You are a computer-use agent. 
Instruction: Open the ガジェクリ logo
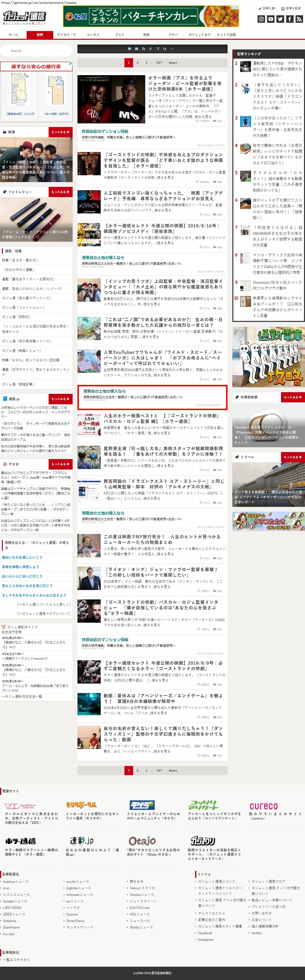[x=203, y=841]
